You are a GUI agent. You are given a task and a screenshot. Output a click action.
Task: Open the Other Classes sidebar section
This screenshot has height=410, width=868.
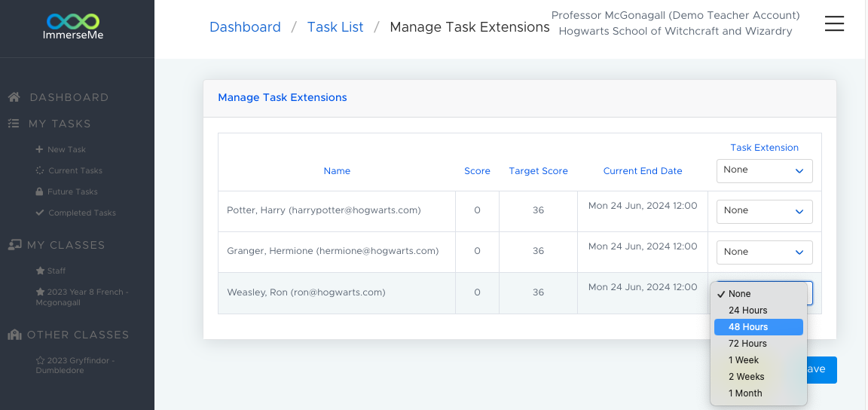[x=78, y=334]
